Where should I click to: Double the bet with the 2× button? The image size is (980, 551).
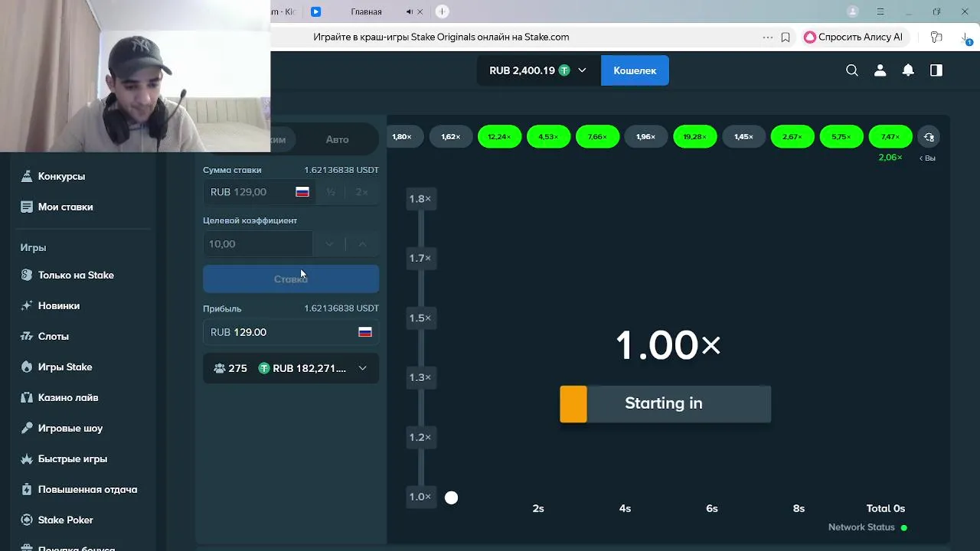click(361, 192)
